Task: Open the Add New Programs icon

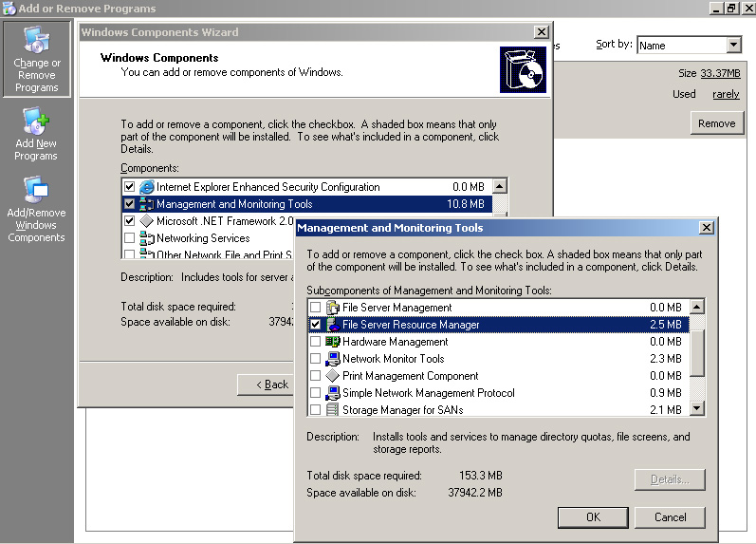Action: (36, 122)
